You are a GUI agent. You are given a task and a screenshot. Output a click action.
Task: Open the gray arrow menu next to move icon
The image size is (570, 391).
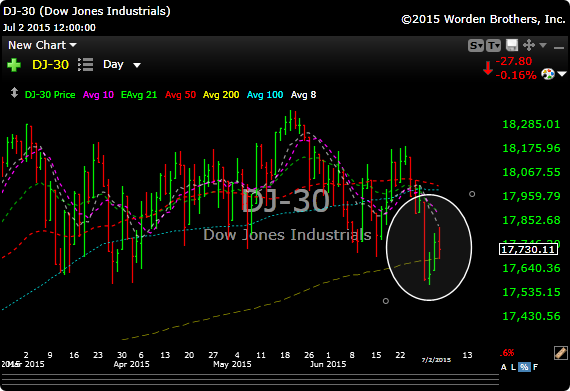tap(543, 45)
